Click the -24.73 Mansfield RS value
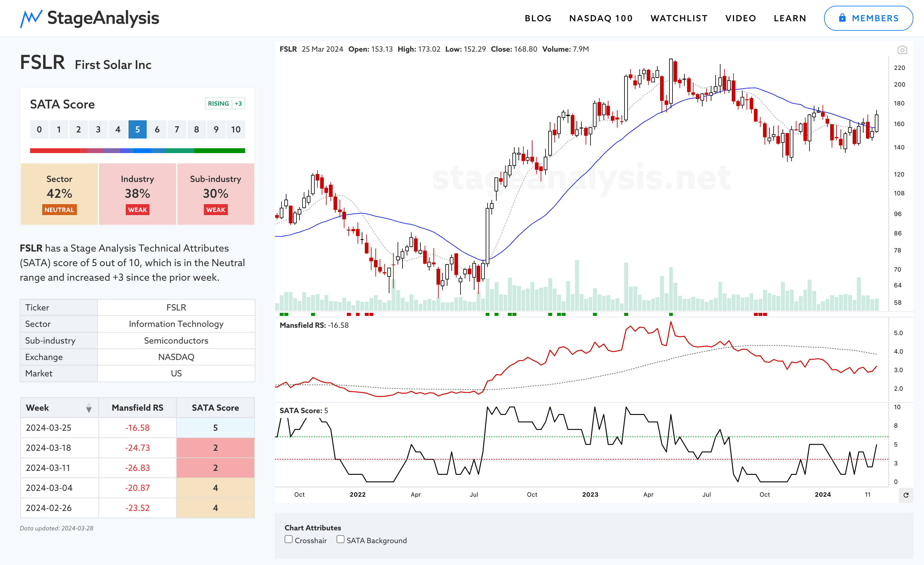Screen dimensions: 924x565 [x=137, y=448]
